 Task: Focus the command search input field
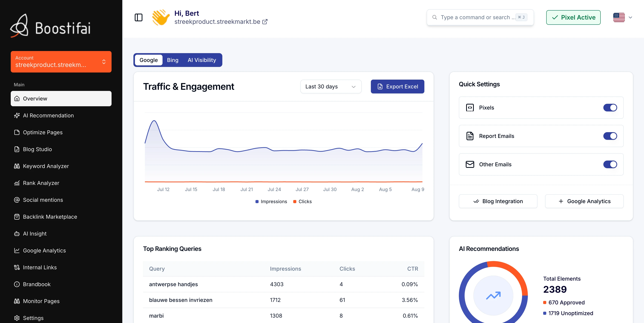click(x=480, y=17)
